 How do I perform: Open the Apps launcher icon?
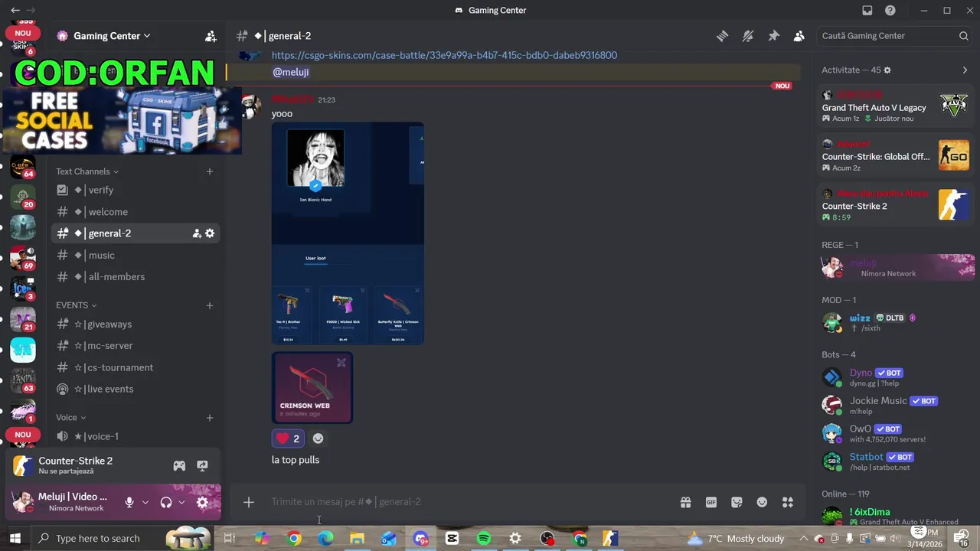(x=788, y=502)
